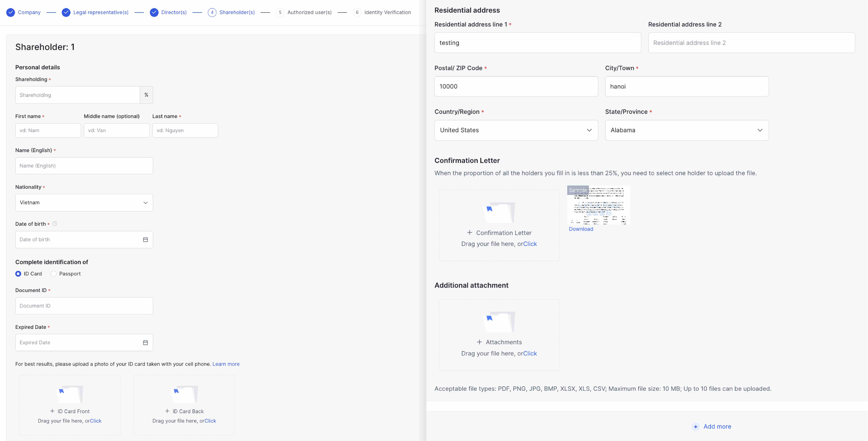Click the Click link for Attachments upload

[530, 353]
